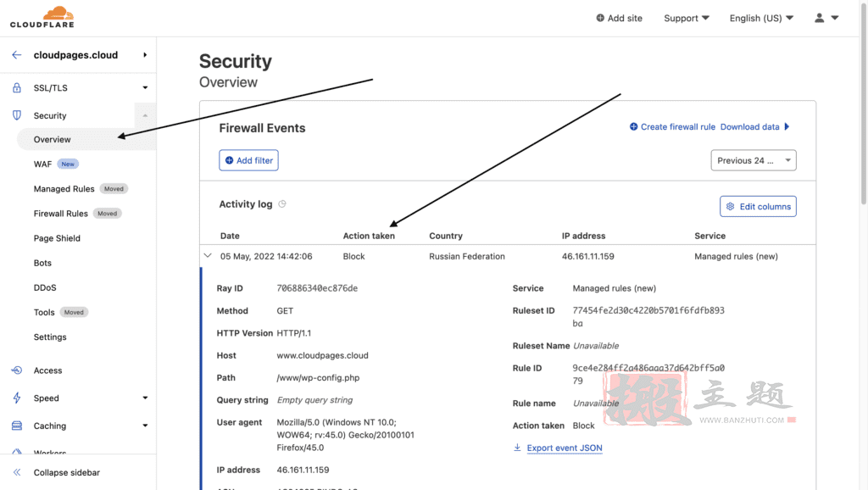The image size is (868, 490).
Task: Click the Add site plus icon
Action: click(600, 18)
